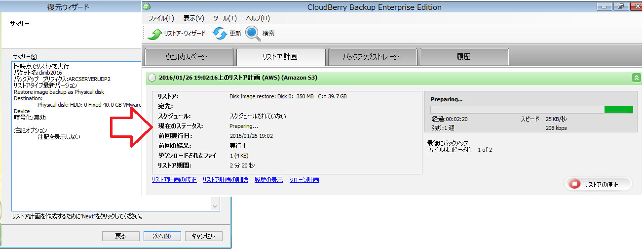Viewport: 644px width, 249px height.
Task: Click the クローン計画 link
Action: [x=304, y=180]
